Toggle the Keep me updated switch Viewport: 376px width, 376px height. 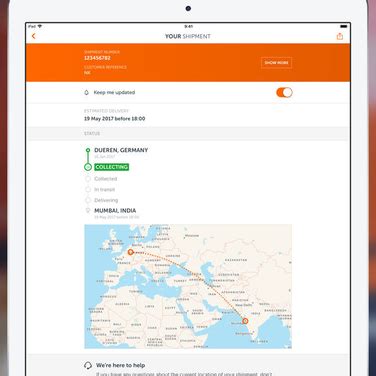coord(284,92)
